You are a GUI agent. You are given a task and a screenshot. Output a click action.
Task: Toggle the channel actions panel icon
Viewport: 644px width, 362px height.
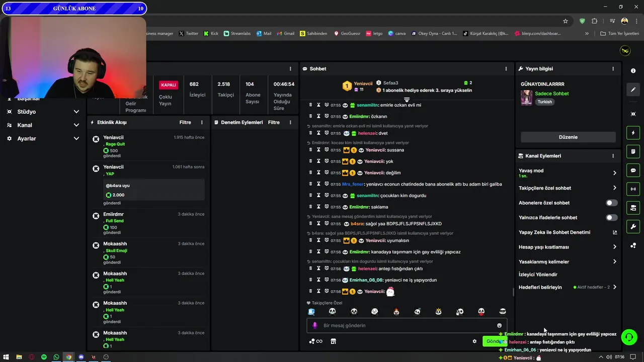[x=633, y=208]
